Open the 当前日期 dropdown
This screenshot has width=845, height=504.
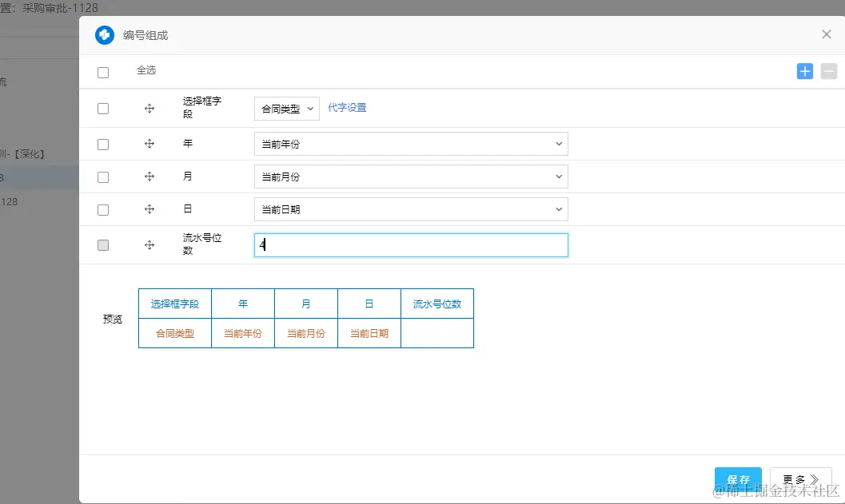pyautogui.click(x=411, y=209)
